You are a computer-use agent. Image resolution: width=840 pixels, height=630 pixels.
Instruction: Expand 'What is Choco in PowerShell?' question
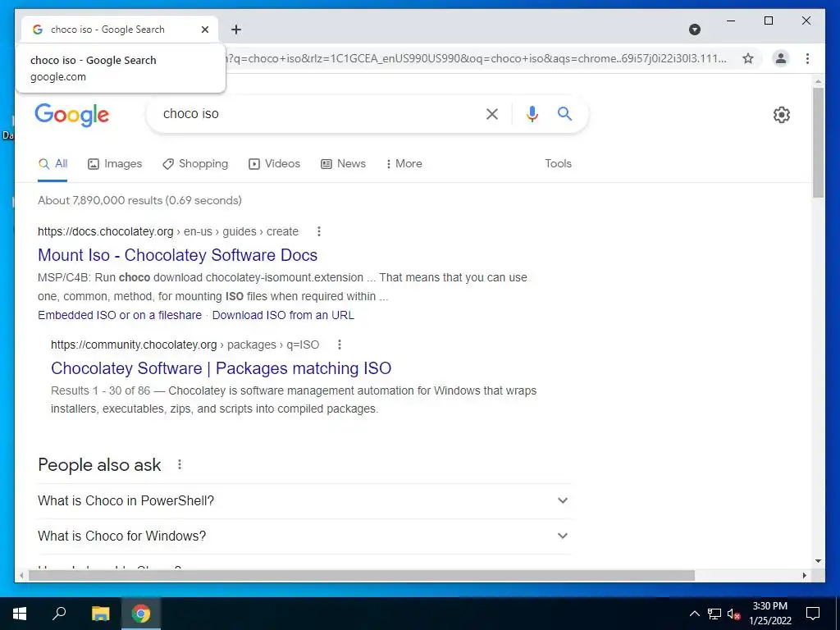[304, 501]
